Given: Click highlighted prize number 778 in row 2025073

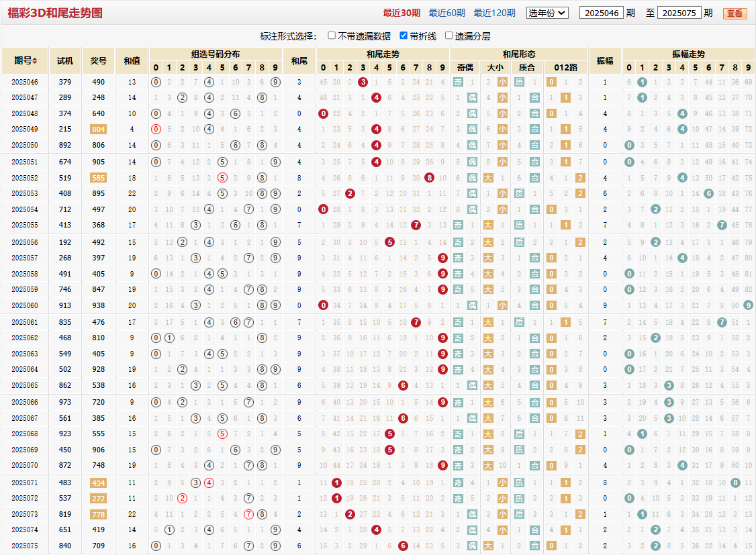Looking at the screenshot, I should pyautogui.click(x=98, y=515).
